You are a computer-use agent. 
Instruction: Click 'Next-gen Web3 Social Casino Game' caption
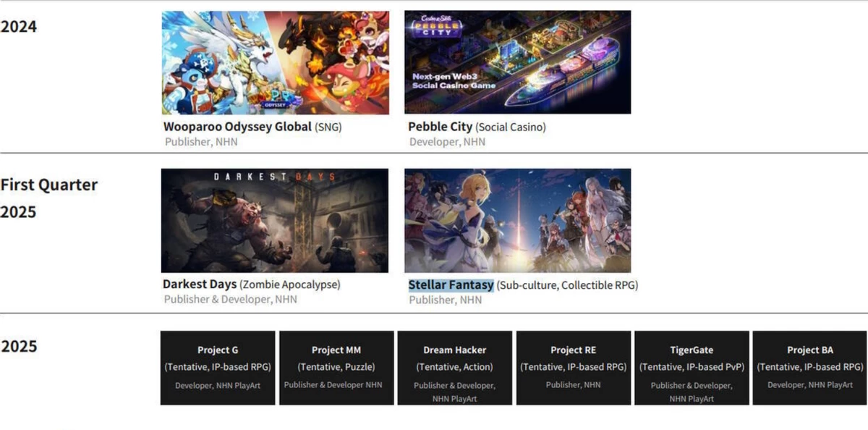(x=454, y=80)
